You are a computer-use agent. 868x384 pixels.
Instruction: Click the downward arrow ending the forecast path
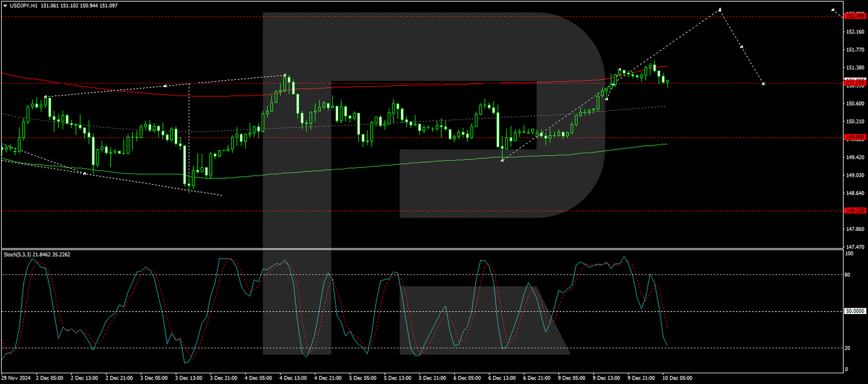(x=763, y=84)
